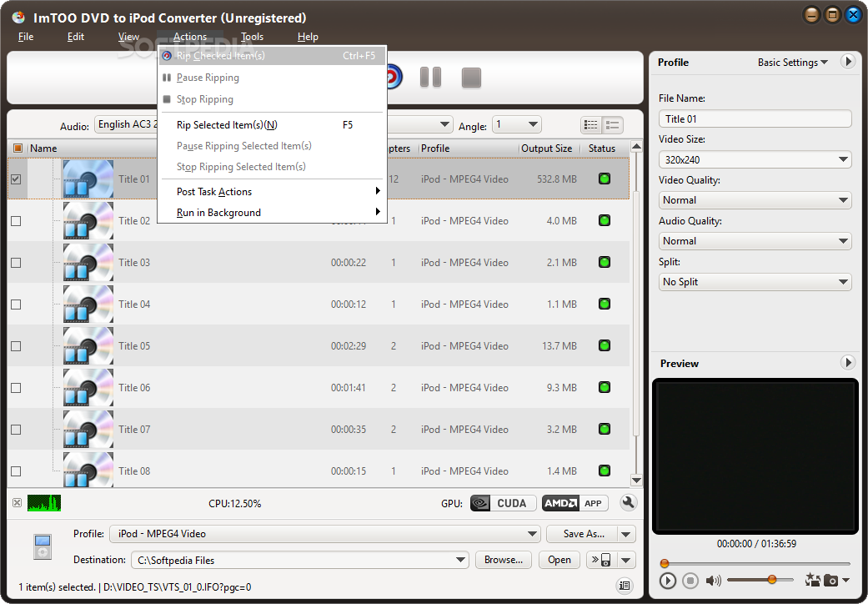The width and height of the screenshot is (868, 604).
Task: Click the Title 06 disc thumbnail
Action: (88, 388)
